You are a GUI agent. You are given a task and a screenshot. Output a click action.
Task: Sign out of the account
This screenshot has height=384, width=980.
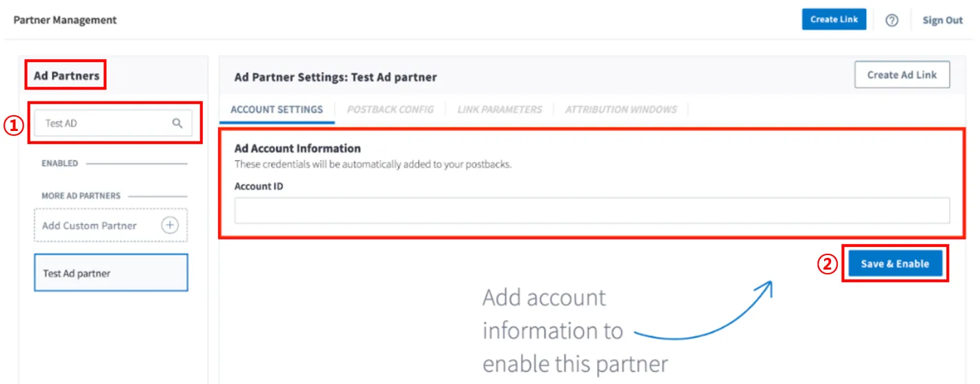(x=942, y=20)
